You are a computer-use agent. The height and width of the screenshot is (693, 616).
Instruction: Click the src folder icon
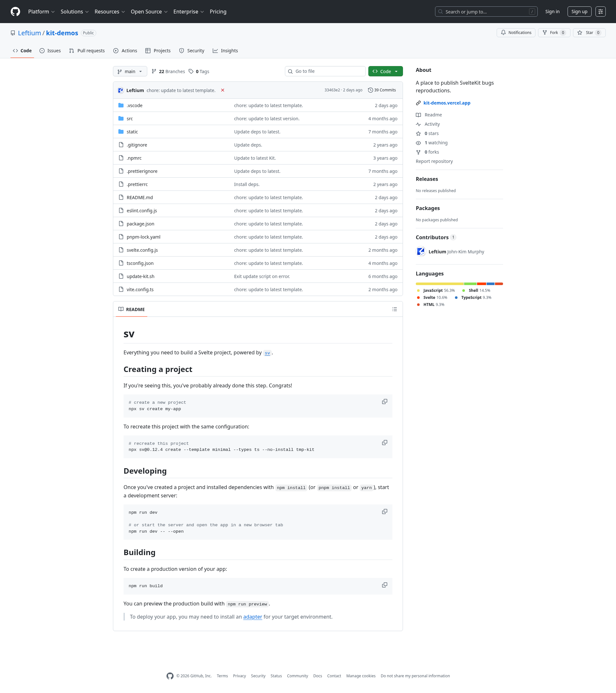coord(121,118)
